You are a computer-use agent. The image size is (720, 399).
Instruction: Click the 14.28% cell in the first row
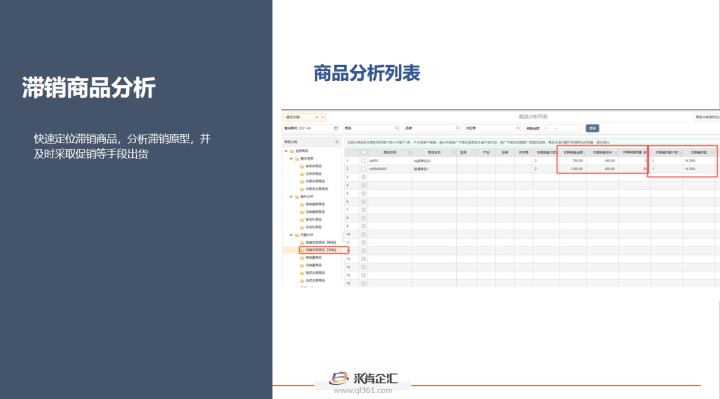tap(690, 161)
